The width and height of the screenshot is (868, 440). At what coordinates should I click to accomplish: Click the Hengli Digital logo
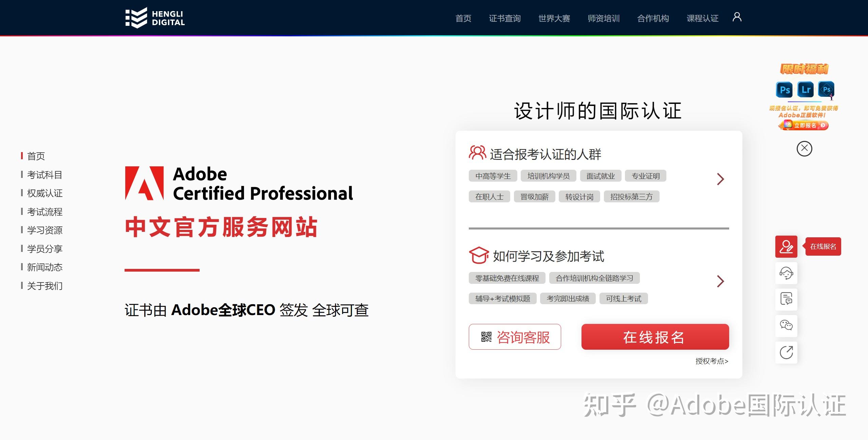pos(155,18)
